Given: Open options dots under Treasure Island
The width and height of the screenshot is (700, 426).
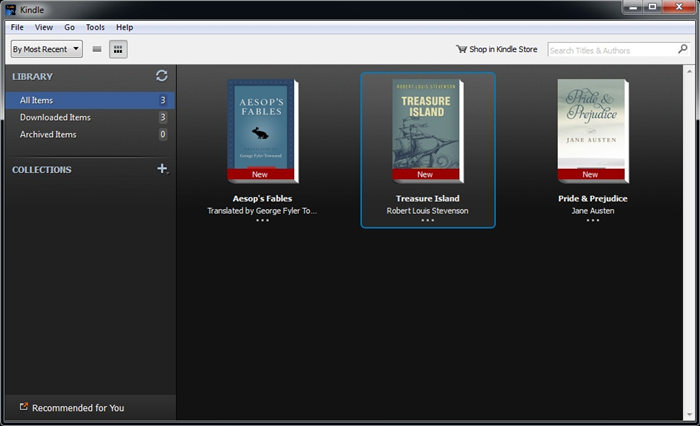Looking at the screenshot, I should pyautogui.click(x=428, y=220).
